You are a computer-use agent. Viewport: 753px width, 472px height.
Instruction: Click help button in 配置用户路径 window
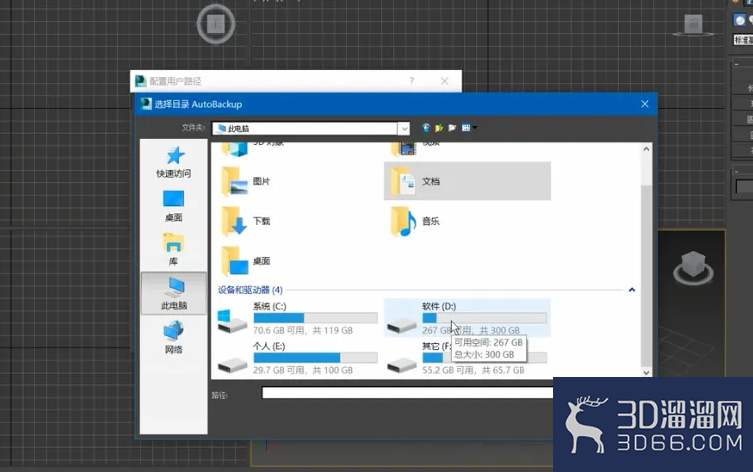coord(412,81)
